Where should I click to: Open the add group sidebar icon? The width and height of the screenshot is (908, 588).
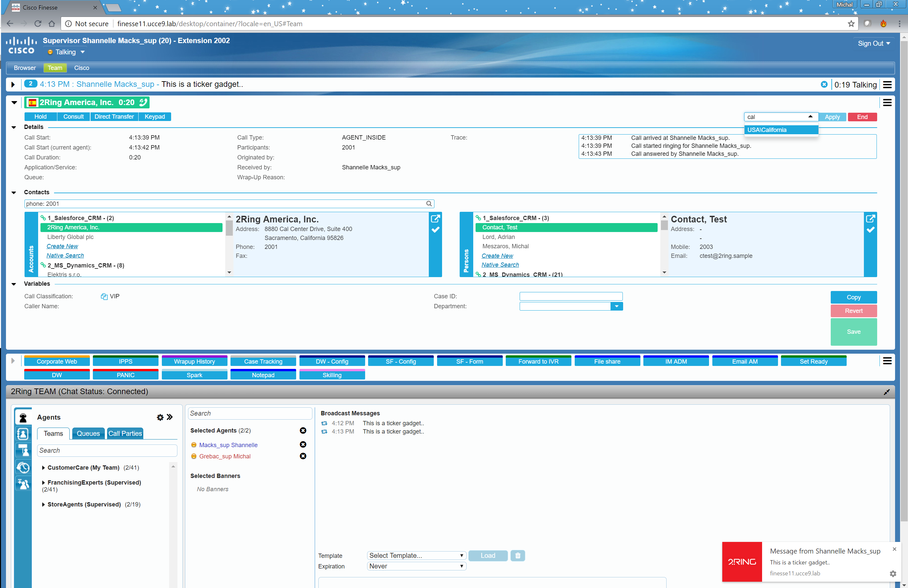[23, 484]
